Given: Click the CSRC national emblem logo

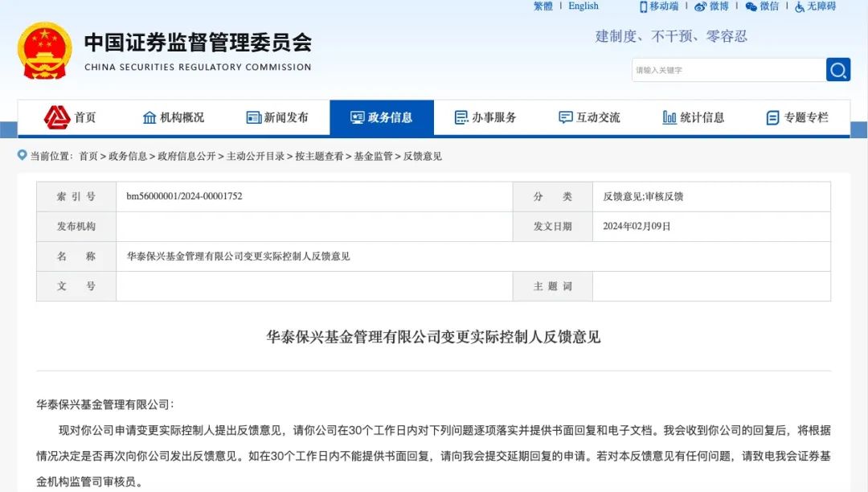Looking at the screenshot, I should point(44,51).
